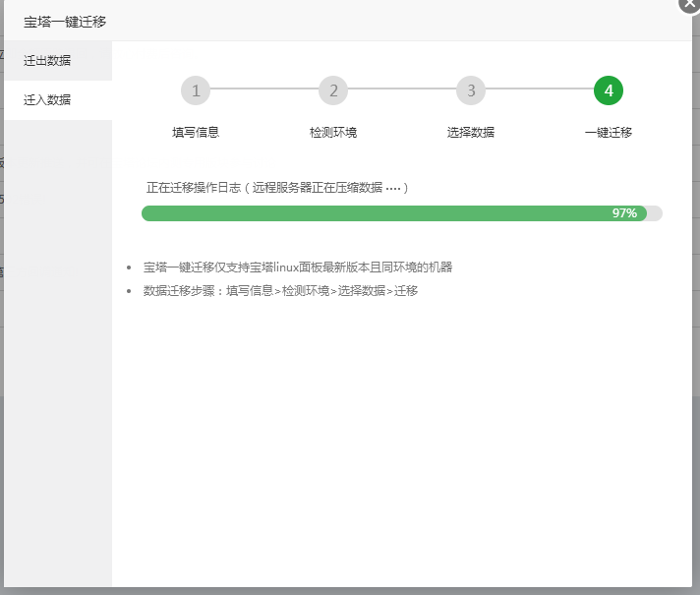Select the 迁入数据 tab
Viewport: 700px width, 595px height.
pyautogui.click(x=58, y=100)
